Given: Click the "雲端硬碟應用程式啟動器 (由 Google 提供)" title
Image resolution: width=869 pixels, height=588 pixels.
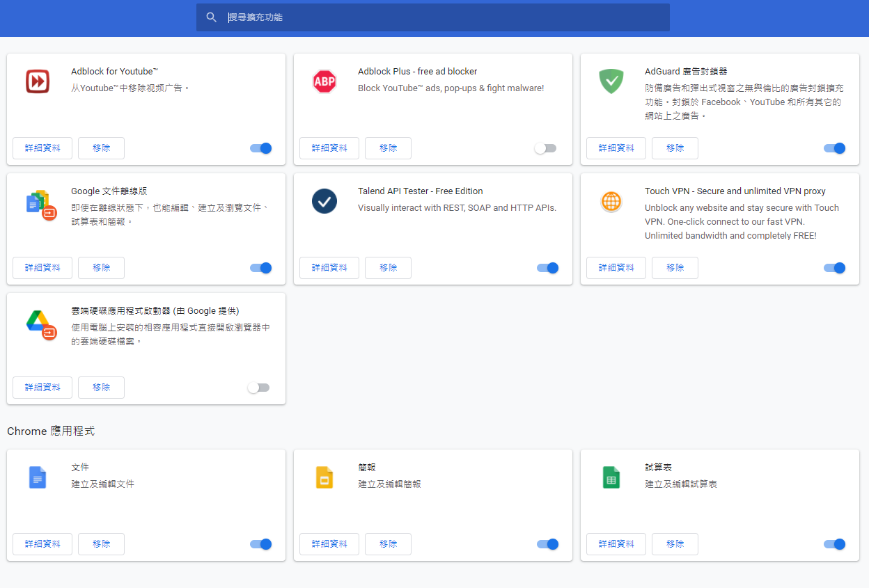Looking at the screenshot, I should pos(155,311).
